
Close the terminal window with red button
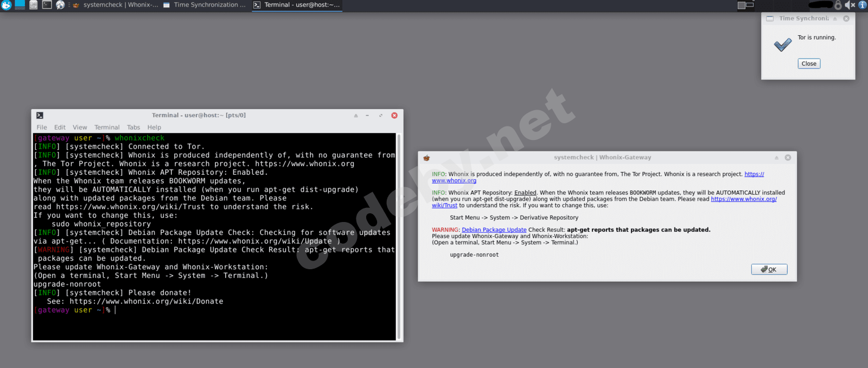click(x=394, y=116)
